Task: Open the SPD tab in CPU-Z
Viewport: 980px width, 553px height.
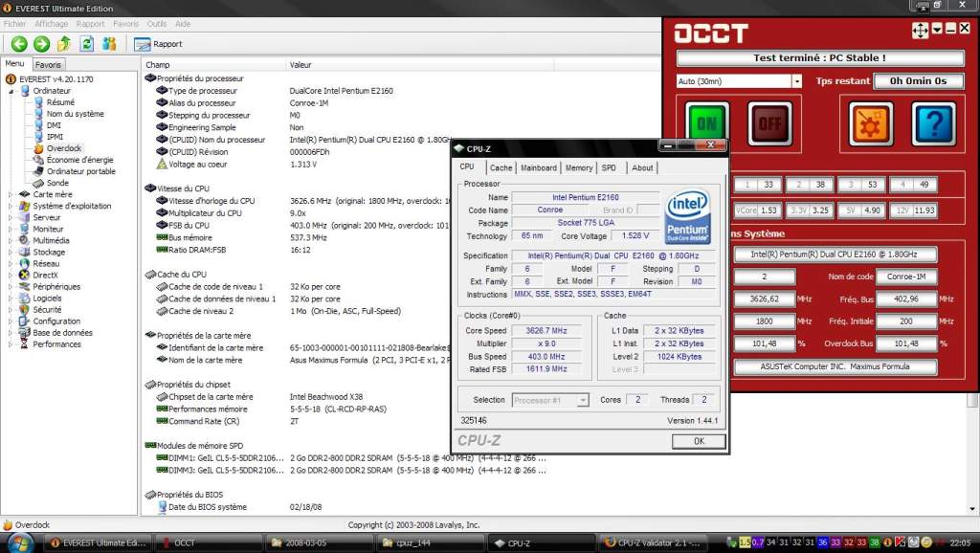Action: (x=609, y=168)
